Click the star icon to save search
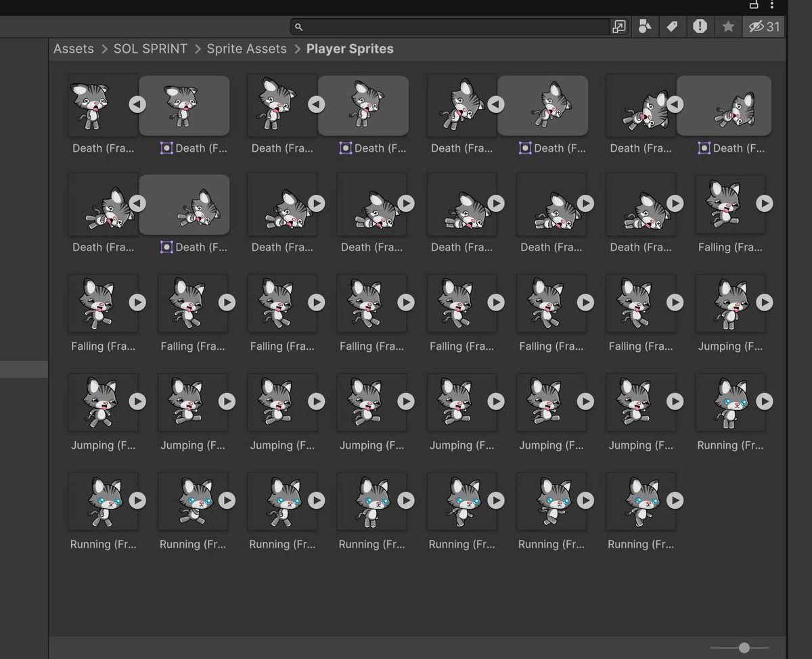The width and height of the screenshot is (812, 659). tap(728, 26)
